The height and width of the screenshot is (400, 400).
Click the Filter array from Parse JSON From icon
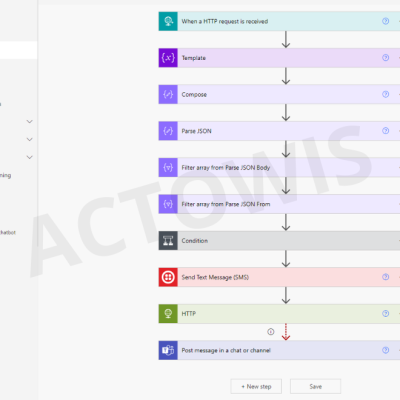tap(168, 204)
